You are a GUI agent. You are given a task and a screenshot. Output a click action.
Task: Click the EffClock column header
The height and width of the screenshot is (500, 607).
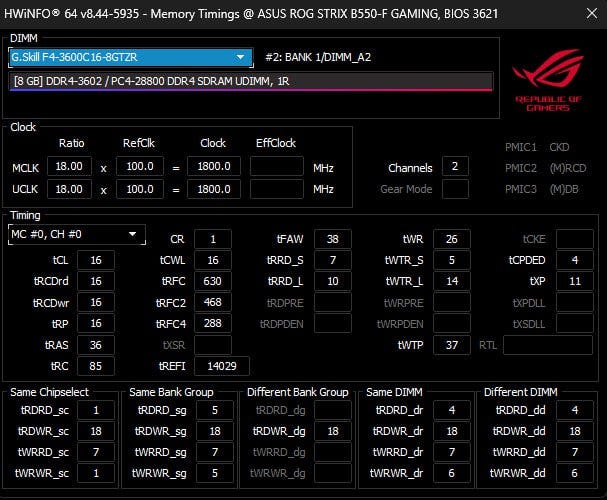pyautogui.click(x=276, y=143)
